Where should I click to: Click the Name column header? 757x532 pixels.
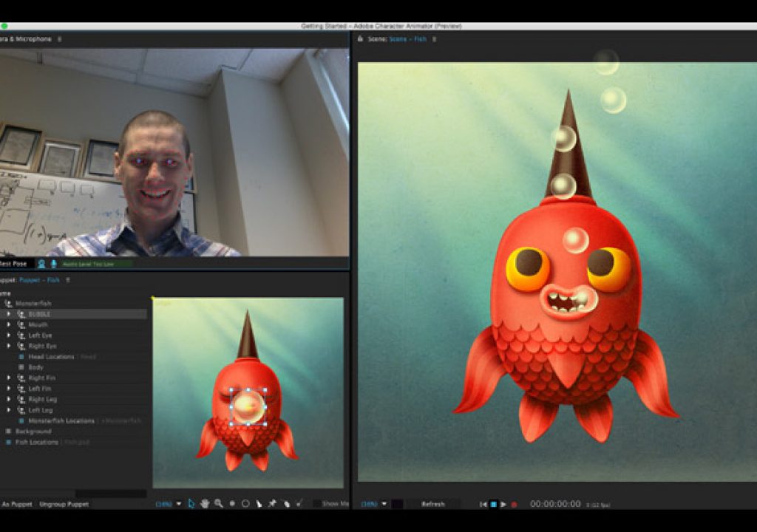[5, 293]
